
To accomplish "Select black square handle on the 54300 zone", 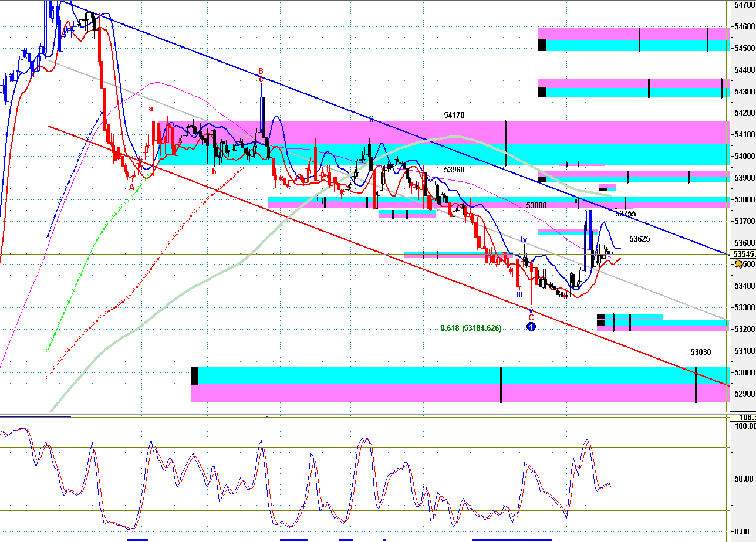I will (542, 92).
